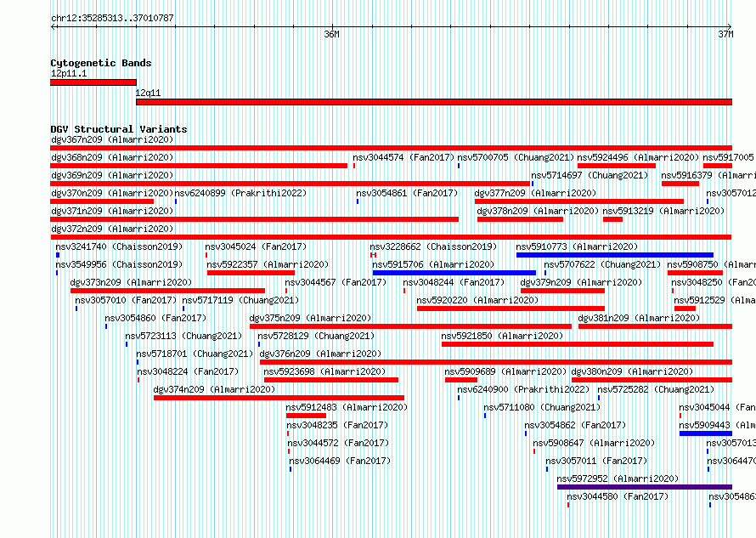Open nsv3044572 (Fan2017) label

338,443
